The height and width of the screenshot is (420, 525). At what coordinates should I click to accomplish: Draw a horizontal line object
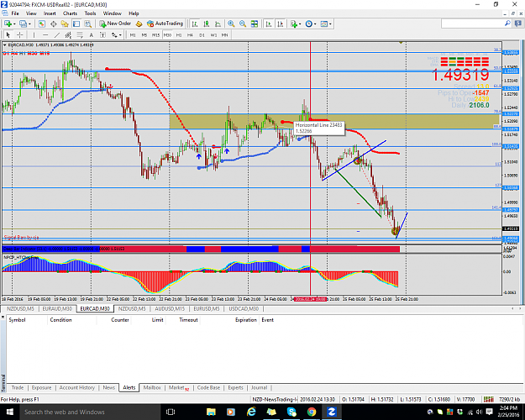45,34
